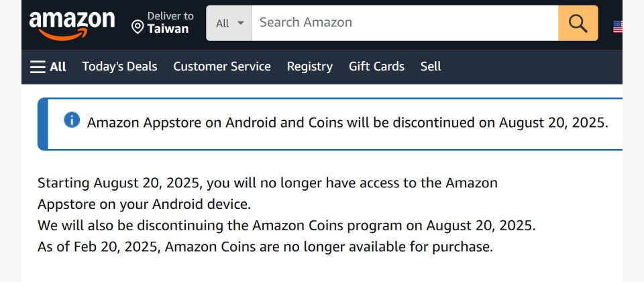Open the hamburger menu icon
Screen dimensions: 644x282
point(38,66)
